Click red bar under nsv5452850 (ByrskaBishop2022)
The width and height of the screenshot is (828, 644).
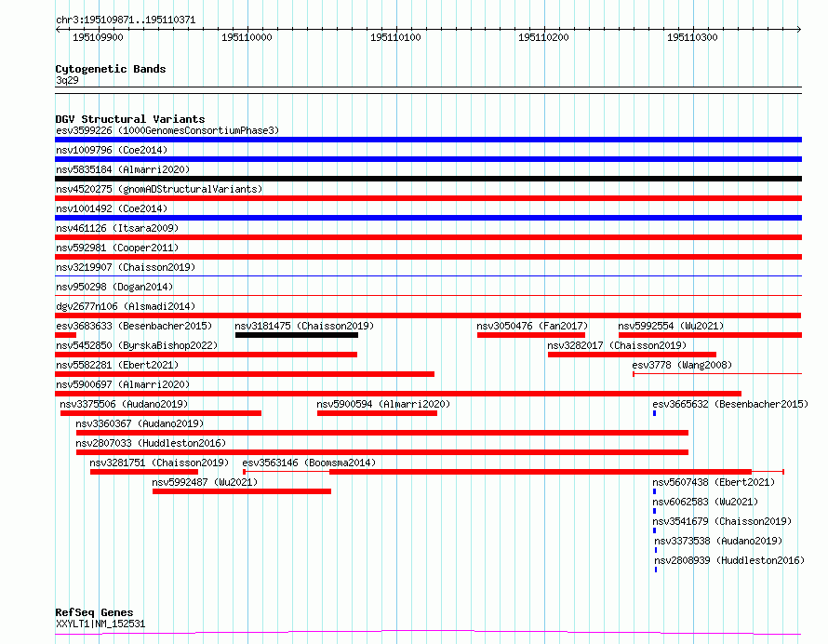pyautogui.click(x=206, y=355)
